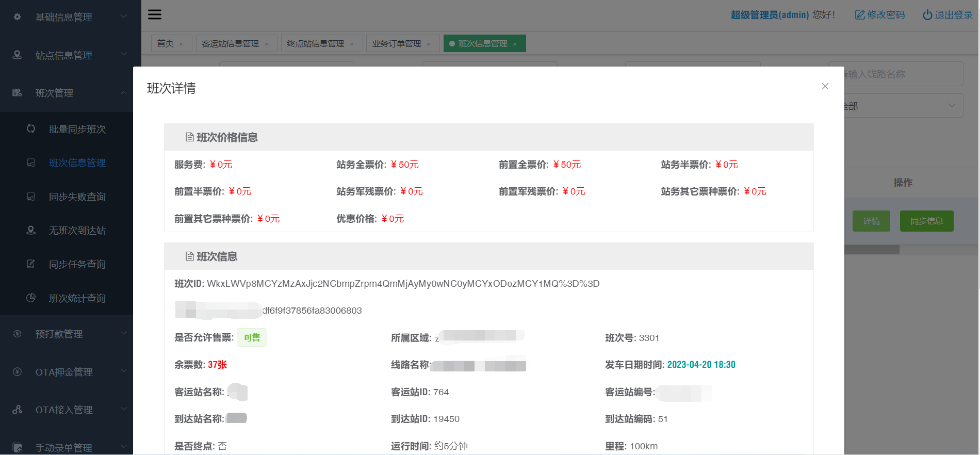980x455 pixels.
Task: Click the 超级管理员(admin) user name
Action: pos(770,15)
